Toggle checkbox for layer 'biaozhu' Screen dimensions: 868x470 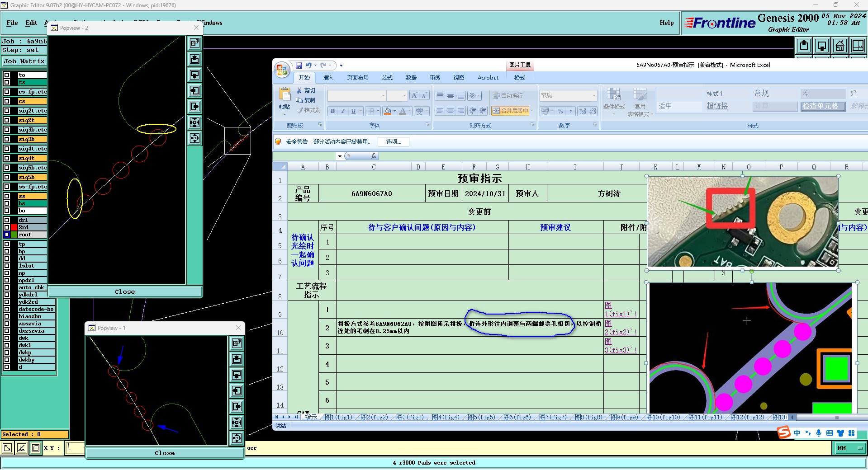pos(7,316)
